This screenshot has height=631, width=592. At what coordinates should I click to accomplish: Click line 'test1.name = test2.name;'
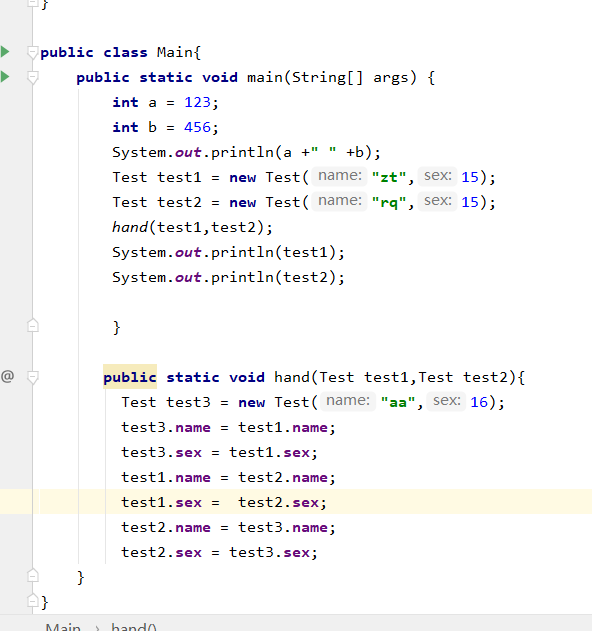pos(228,477)
